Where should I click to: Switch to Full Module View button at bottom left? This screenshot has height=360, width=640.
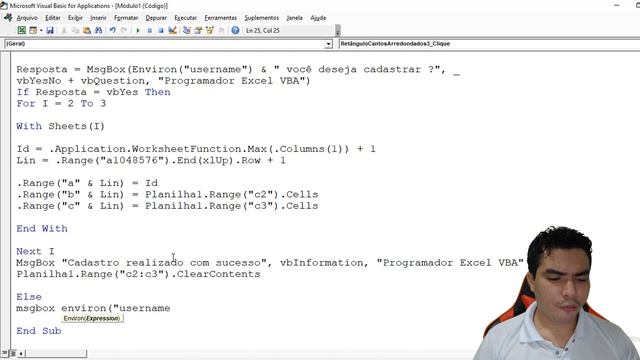coord(13,353)
